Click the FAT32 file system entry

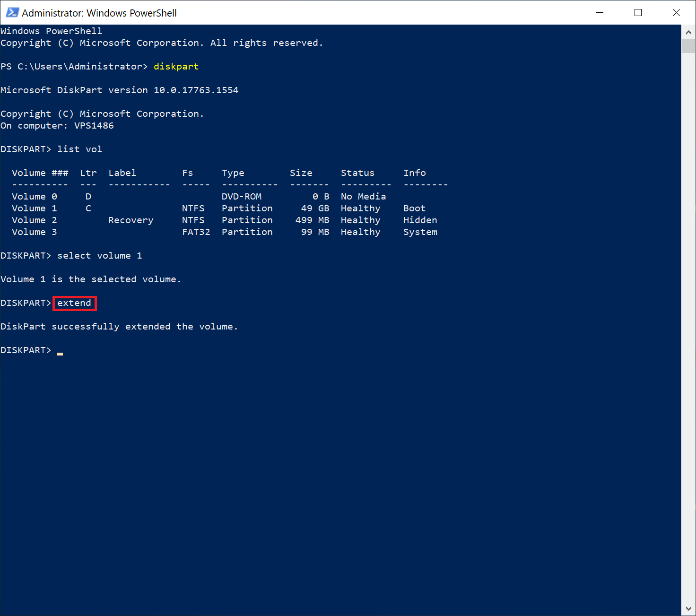pyautogui.click(x=196, y=232)
